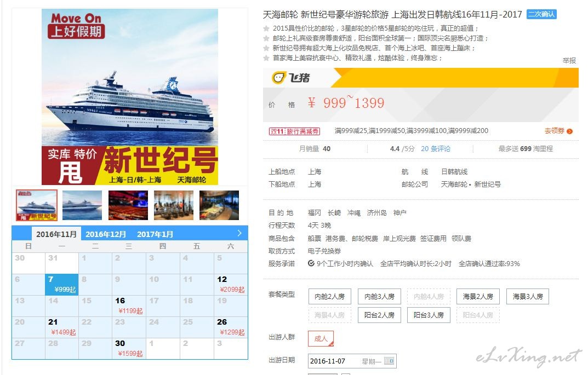Click the 双11 旅行满减券 coupon tag
The image size is (588, 375).
pyautogui.click(x=294, y=131)
